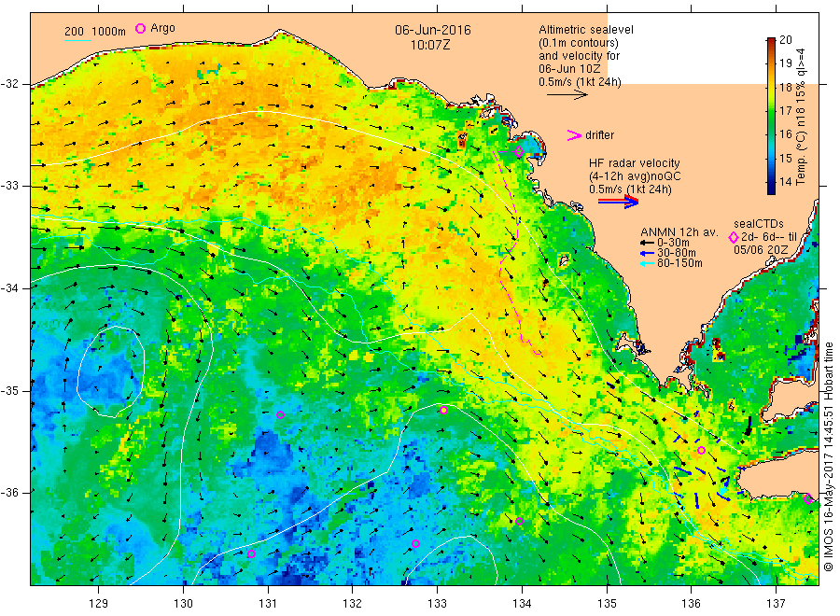840x616 pixels.
Task: Click the black 0-30m ANMN arrow symbol
Action: click(647, 243)
